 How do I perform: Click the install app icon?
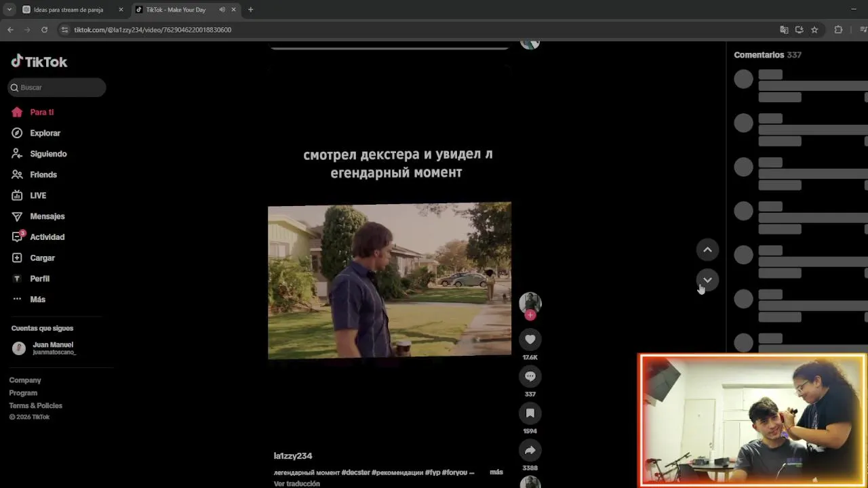tap(800, 30)
